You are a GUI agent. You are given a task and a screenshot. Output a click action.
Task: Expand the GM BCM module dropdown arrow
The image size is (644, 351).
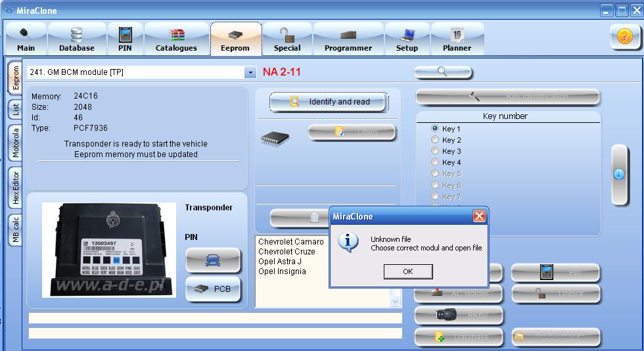[x=250, y=72]
